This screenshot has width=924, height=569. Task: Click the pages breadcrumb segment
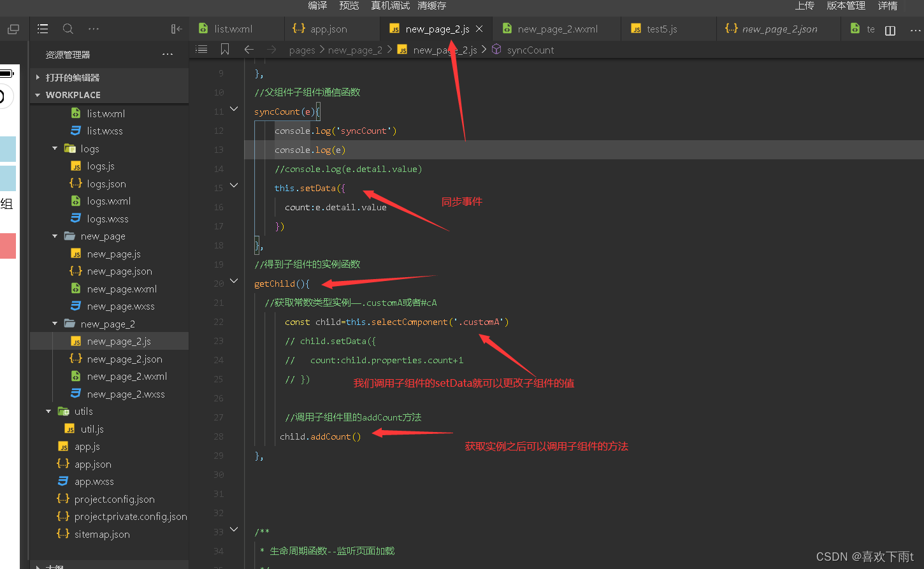[x=302, y=50]
